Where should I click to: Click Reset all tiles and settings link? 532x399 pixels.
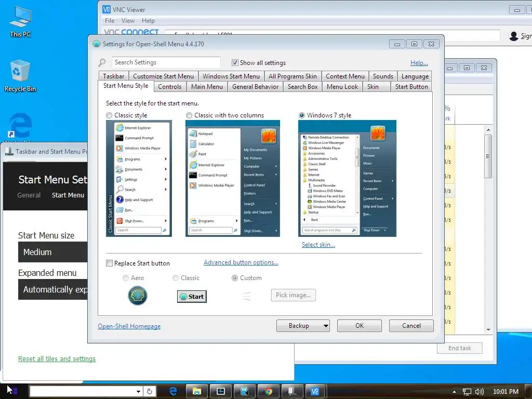(57, 358)
